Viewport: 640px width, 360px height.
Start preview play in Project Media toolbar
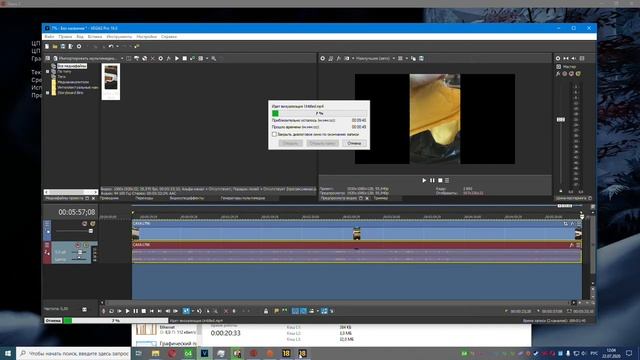coord(177,58)
